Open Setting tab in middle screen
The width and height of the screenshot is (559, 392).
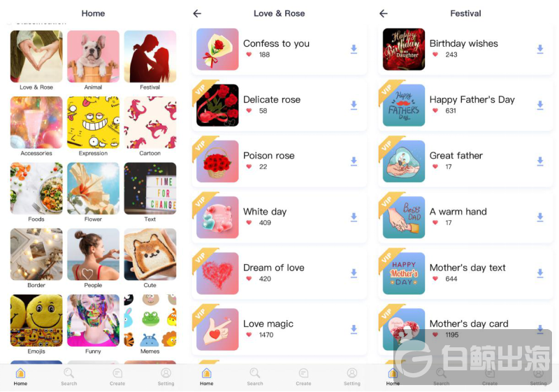352,377
